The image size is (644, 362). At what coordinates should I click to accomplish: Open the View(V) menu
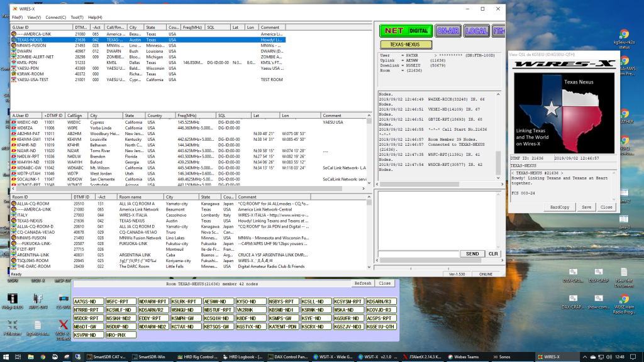[x=35, y=18]
